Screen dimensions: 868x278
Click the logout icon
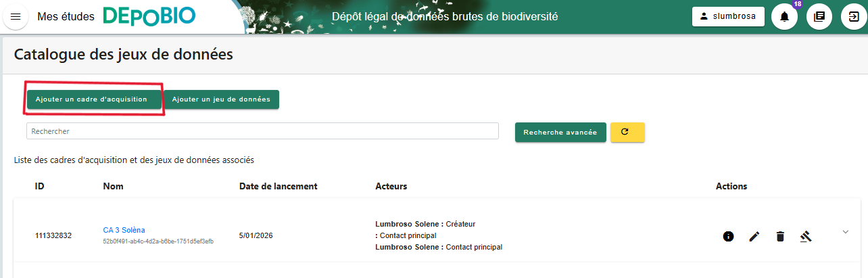pyautogui.click(x=853, y=17)
